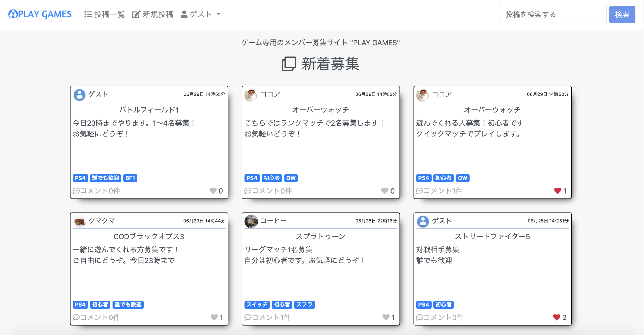Click the 検索 search button
This screenshot has height=335, width=644.
pyautogui.click(x=622, y=14)
